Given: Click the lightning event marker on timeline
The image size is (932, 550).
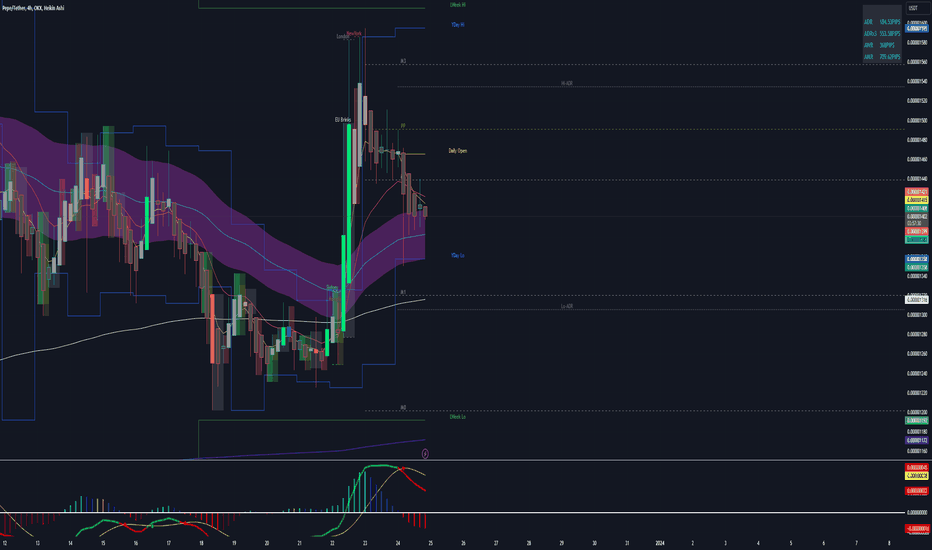Looking at the screenshot, I should coord(425,454).
